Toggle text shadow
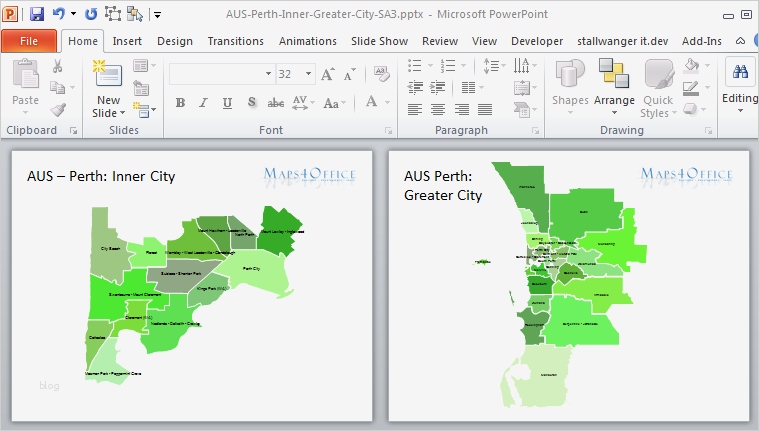759x431 pixels. pos(251,102)
